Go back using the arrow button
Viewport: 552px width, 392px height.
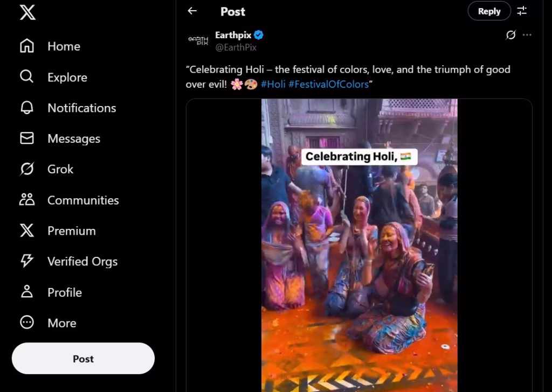tap(192, 11)
